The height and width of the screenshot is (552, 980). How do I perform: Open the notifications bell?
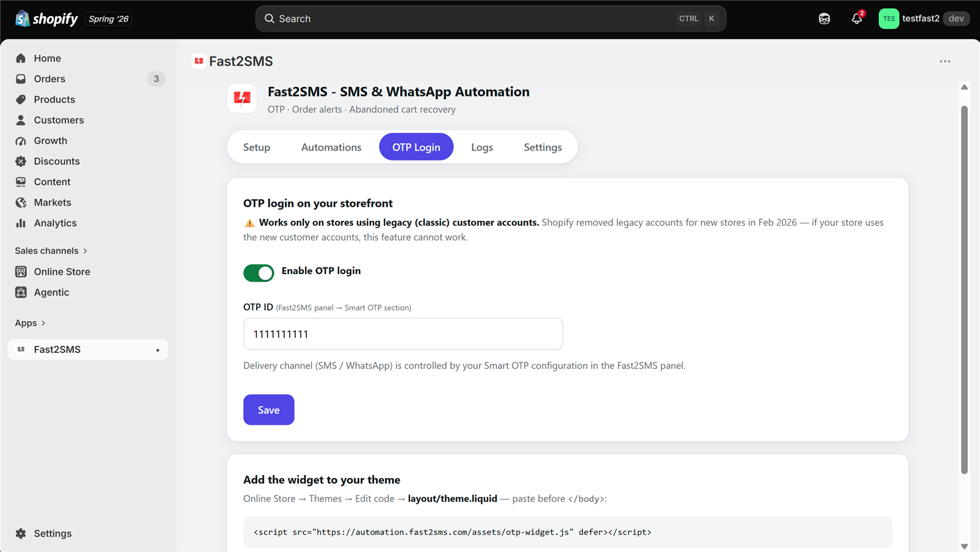click(x=857, y=19)
